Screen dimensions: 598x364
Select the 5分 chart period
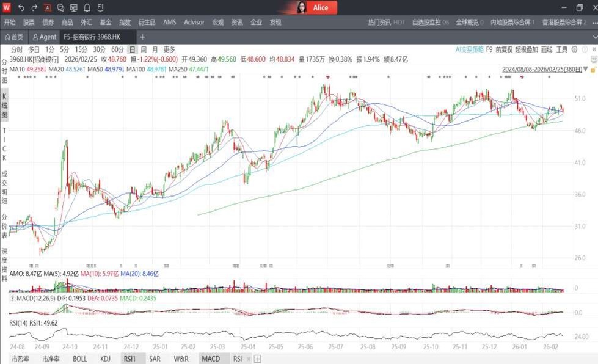click(x=65, y=49)
